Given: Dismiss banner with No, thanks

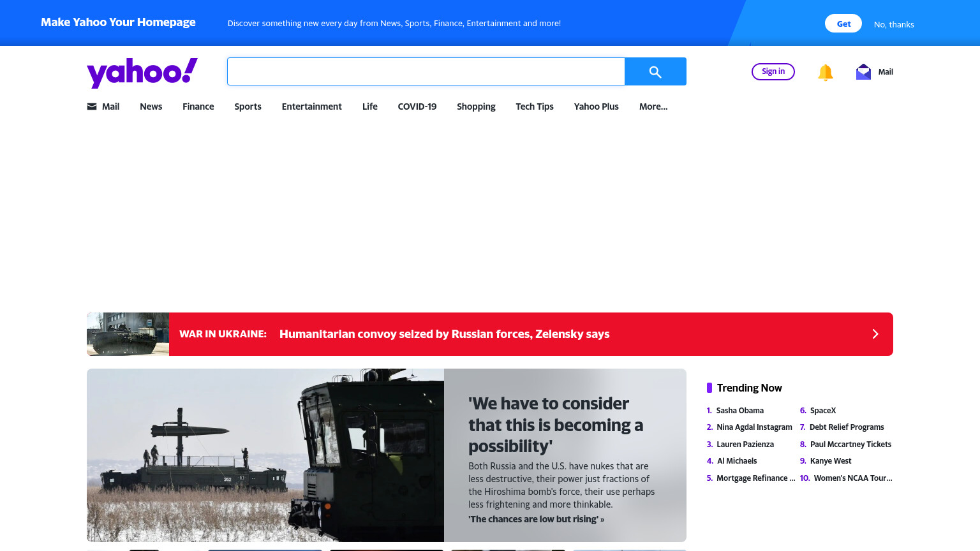Looking at the screenshot, I should point(894,24).
